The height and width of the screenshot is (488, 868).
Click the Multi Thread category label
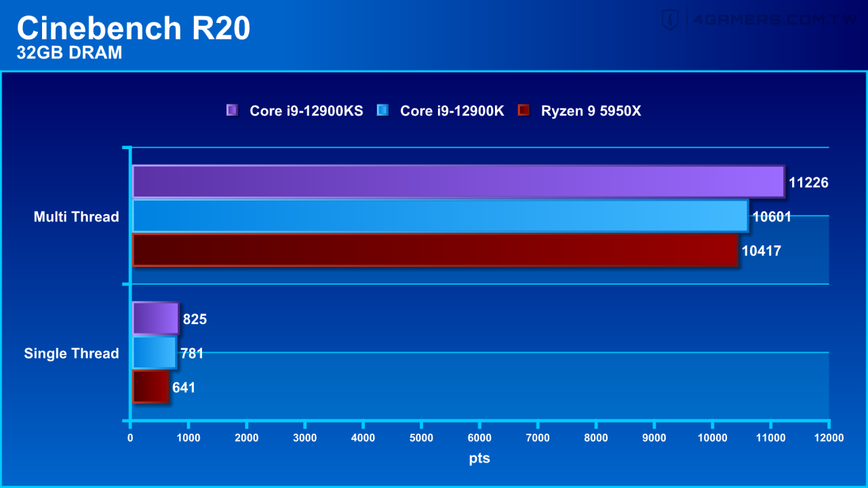pyautogui.click(x=77, y=217)
